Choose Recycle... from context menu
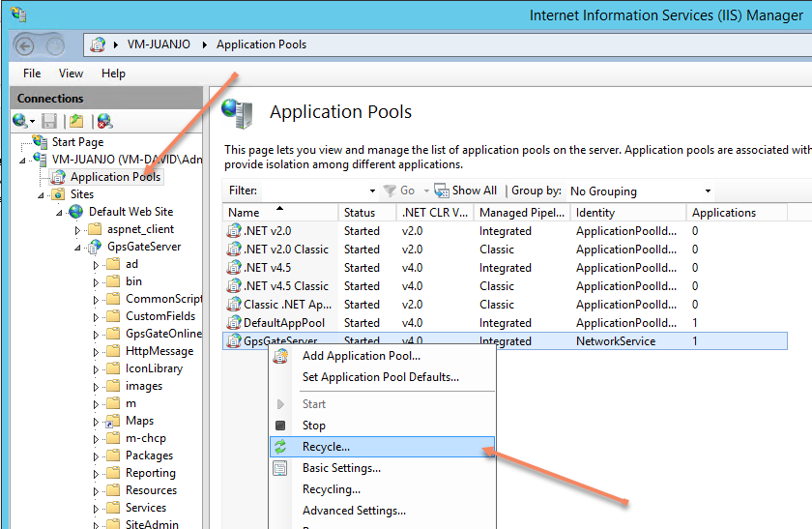Screen dimensions: 812x529 pyautogui.click(x=382, y=447)
